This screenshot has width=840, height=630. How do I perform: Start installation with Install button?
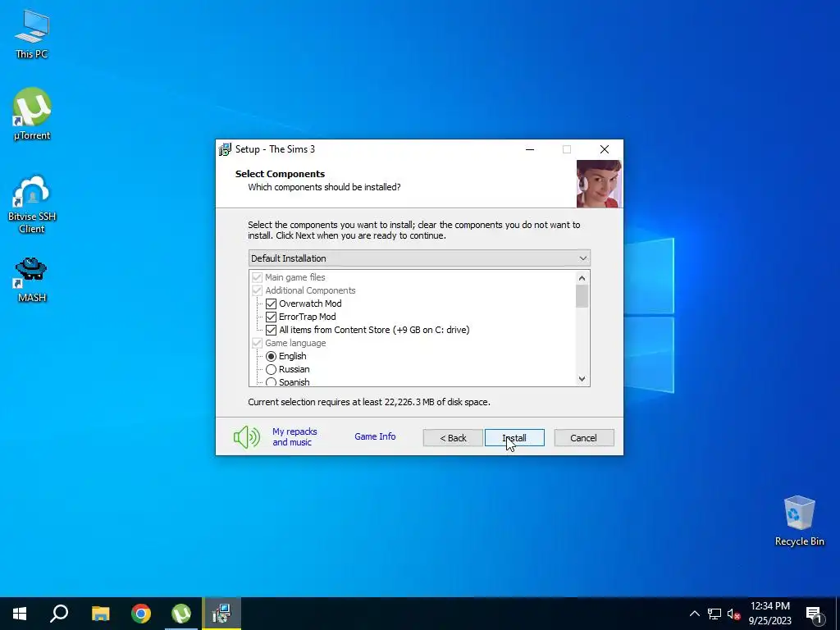click(x=514, y=438)
